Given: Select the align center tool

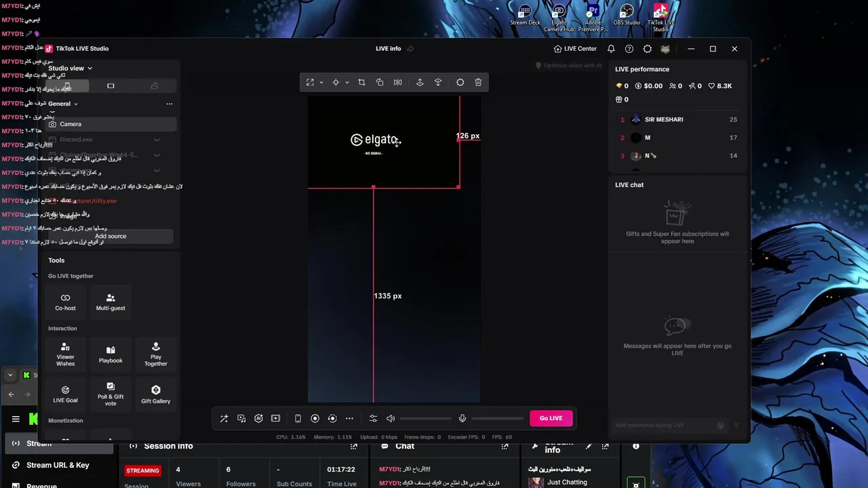Looking at the screenshot, I should click(x=336, y=83).
